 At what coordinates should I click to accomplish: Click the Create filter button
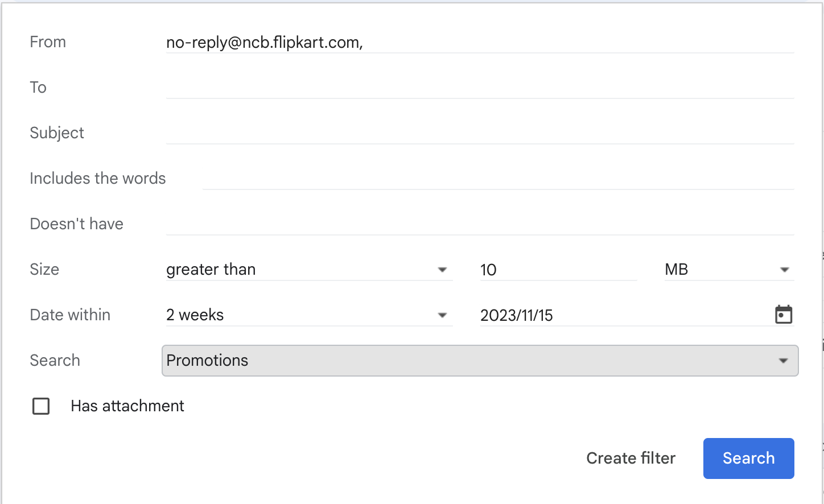coord(631,458)
